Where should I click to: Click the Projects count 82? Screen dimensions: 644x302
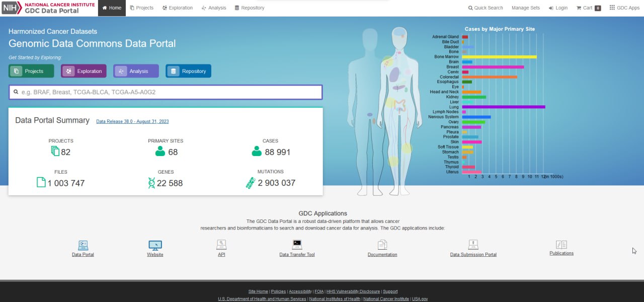(x=66, y=152)
